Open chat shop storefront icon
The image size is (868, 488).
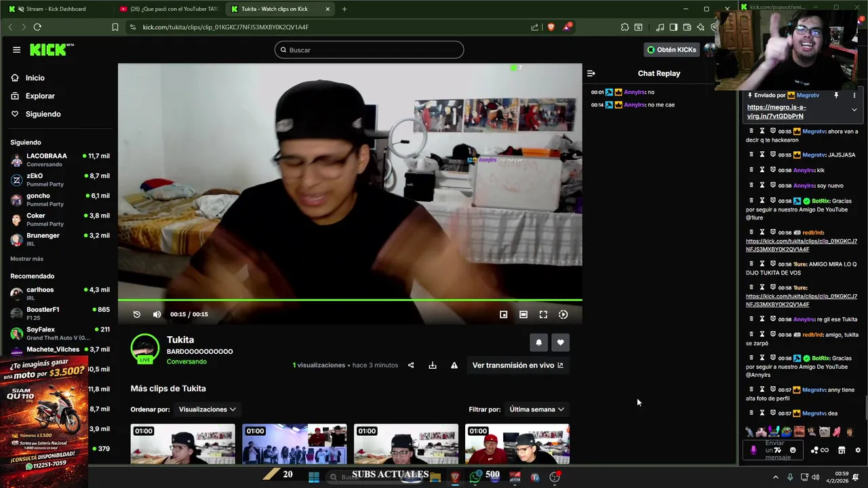(842, 450)
